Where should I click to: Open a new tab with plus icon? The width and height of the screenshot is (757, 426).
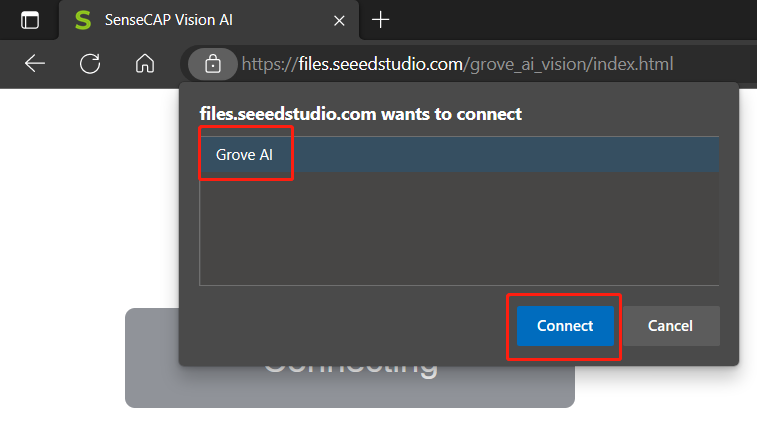(x=380, y=20)
